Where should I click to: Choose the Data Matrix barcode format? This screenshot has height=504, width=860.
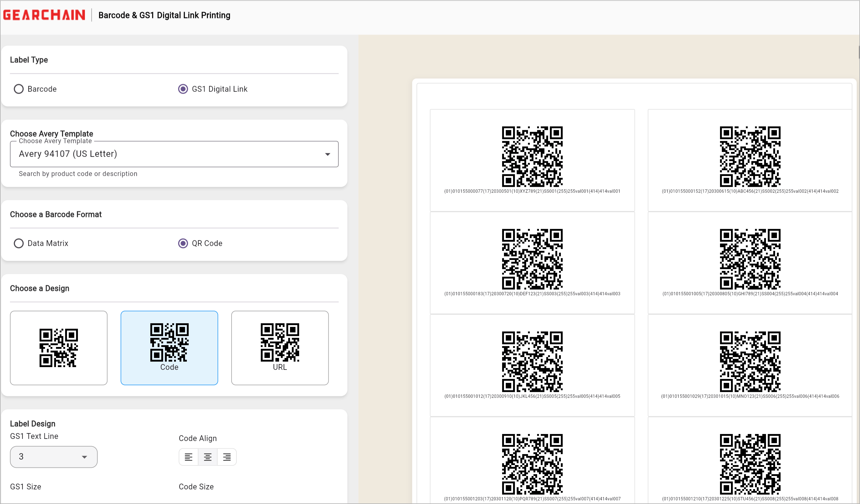tap(19, 243)
